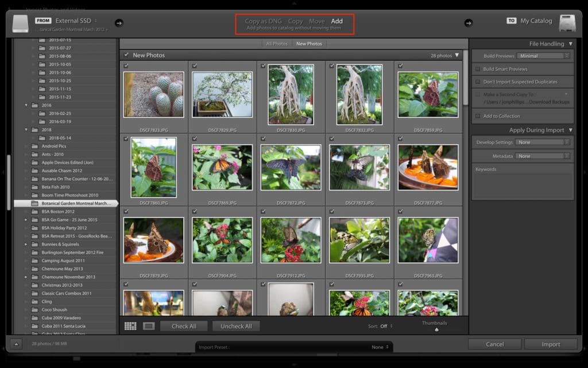Expand the BSA Go Game folder
The width and height of the screenshot is (588, 368).
point(26,220)
